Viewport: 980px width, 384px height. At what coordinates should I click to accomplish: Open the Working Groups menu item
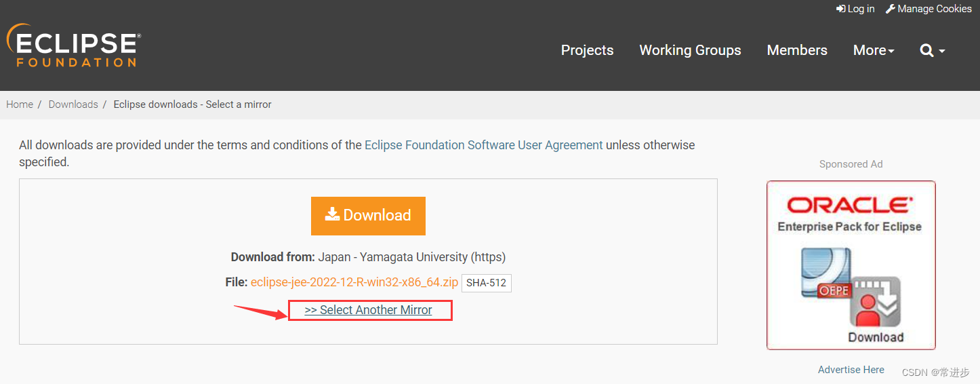tap(690, 50)
